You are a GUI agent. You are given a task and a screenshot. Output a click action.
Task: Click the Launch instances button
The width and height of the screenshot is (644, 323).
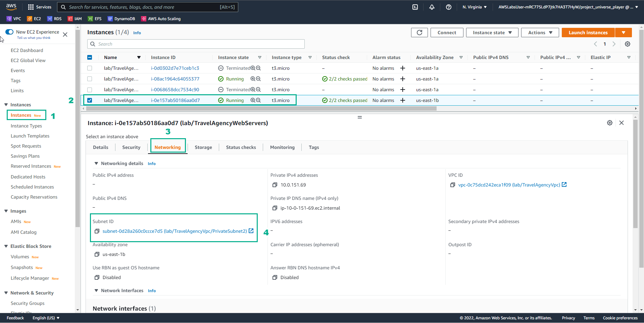point(588,33)
